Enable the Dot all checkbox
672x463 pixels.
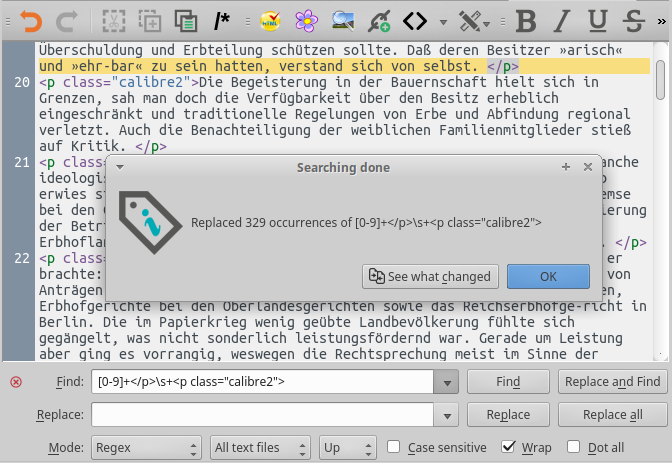tap(573, 447)
